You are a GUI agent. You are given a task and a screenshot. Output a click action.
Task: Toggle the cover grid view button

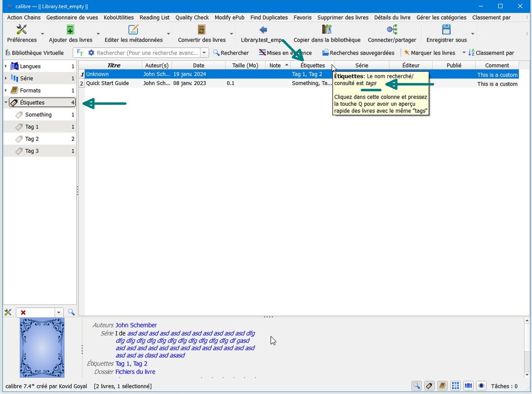click(455, 386)
